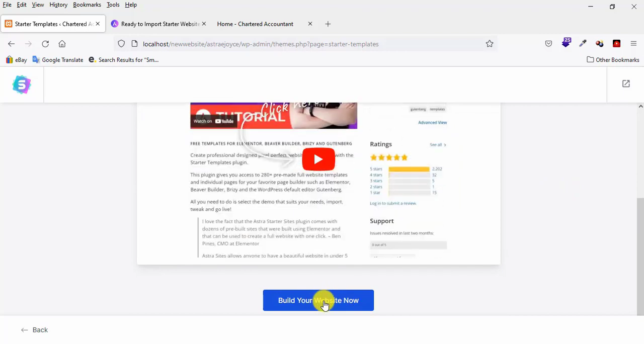Open the History menu
Viewport: 644px width, 344px height.
[58, 5]
